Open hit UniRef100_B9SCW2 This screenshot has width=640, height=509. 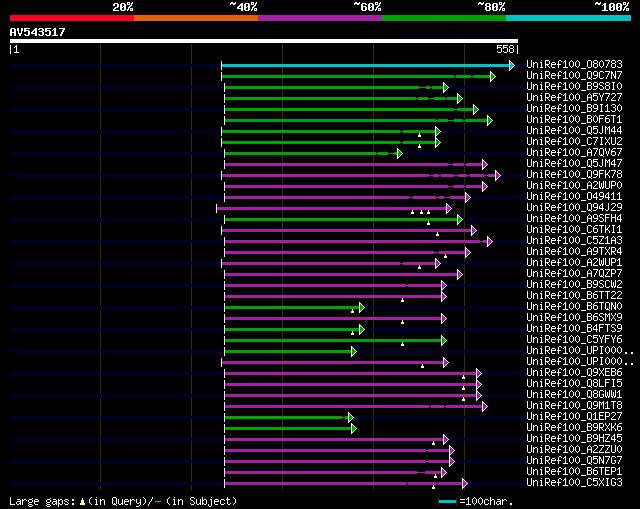(574, 285)
